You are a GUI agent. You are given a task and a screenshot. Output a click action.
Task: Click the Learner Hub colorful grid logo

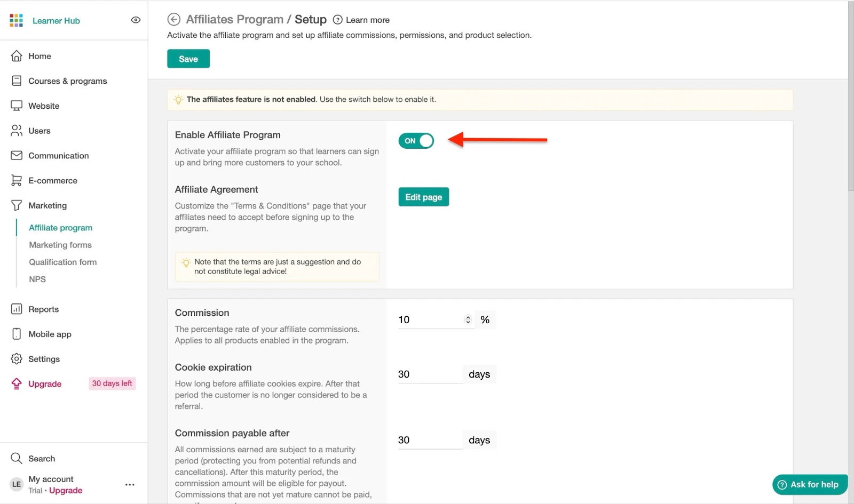17,20
